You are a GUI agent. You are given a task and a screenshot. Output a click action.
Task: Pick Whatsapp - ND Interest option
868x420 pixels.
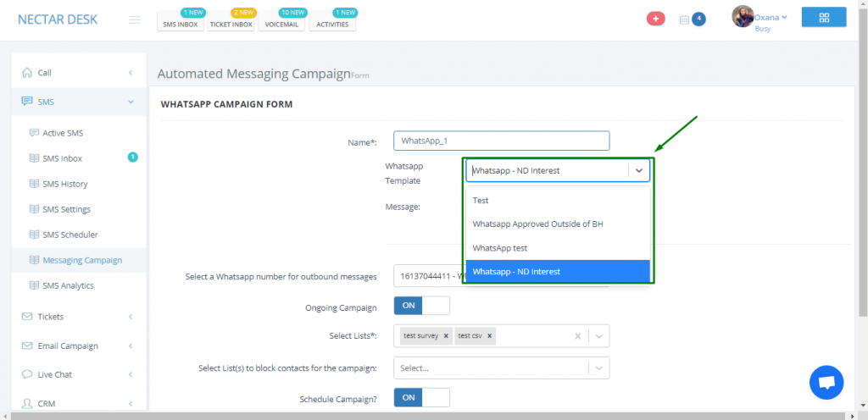558,271
